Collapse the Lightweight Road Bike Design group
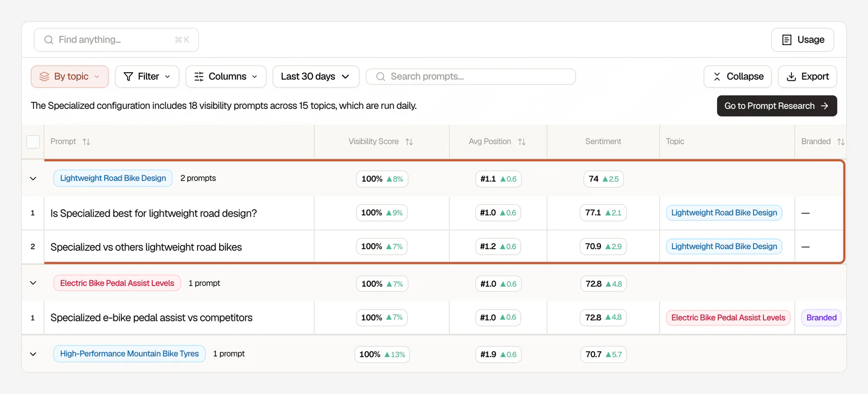868x394 pixels. (x=33, y=178)
